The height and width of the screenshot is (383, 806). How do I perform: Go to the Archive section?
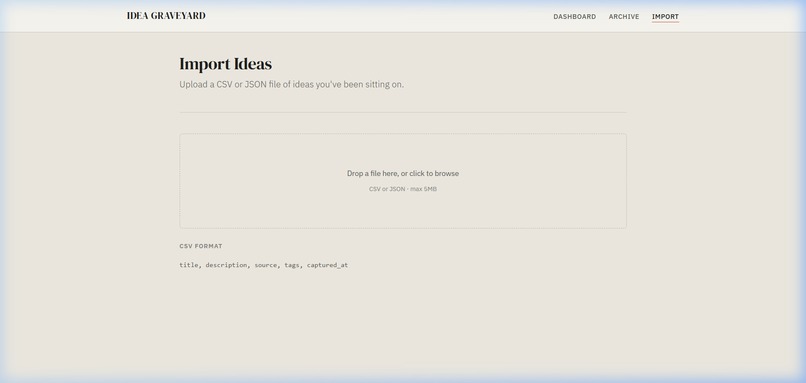(624, 16)
